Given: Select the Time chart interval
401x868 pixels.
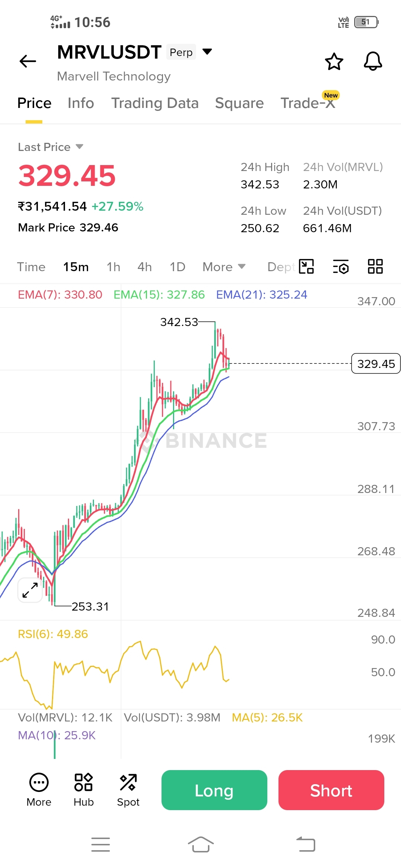Looking at the screenshot, I should (31, 267).
